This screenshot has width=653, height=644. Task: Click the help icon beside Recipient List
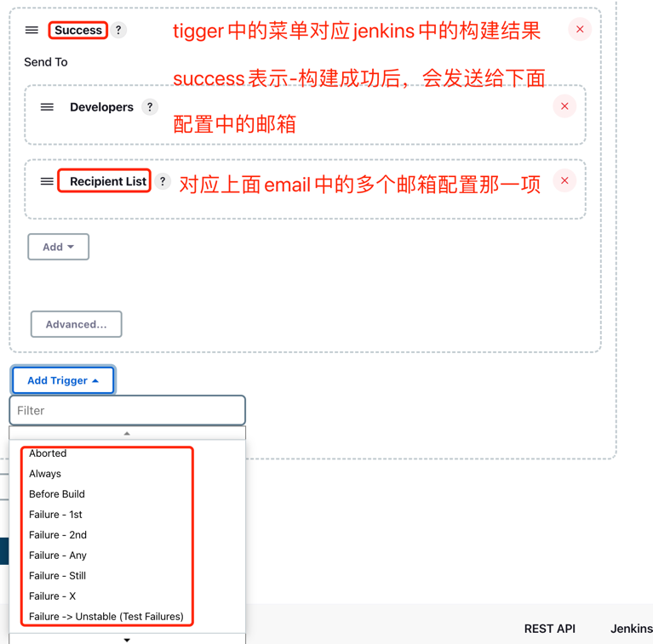click(163, 181)
